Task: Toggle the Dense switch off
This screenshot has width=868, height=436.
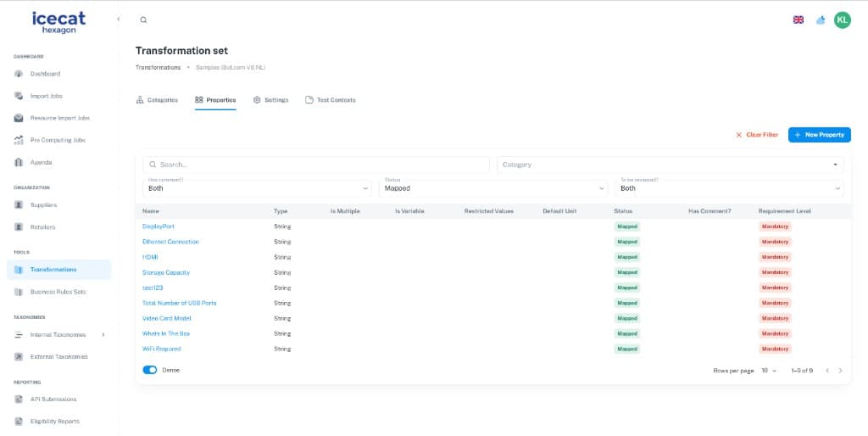Action: [x=150, y=370]
